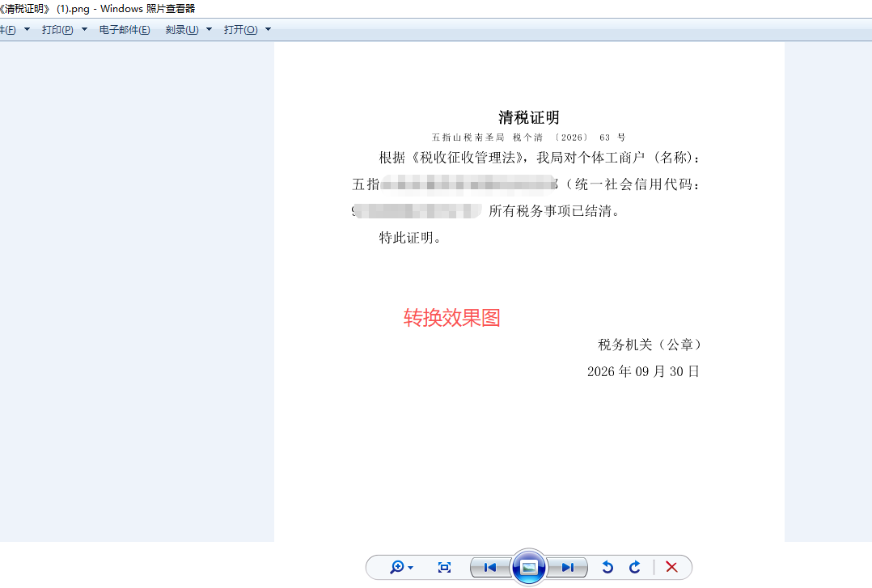Expand the 打开(O) dropdown arrow
The width and height of the screenshot is (872, 588).
[268, 29]
